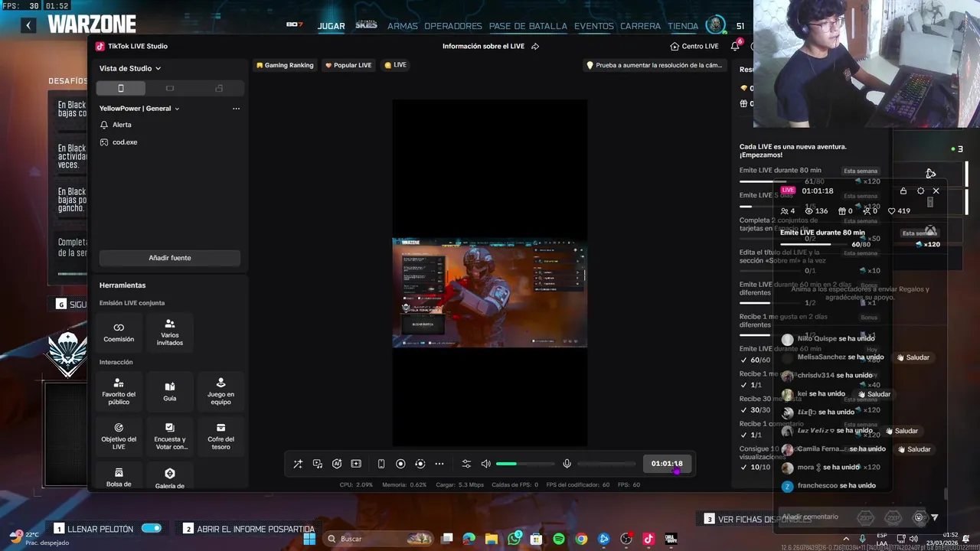Click the dashed-circle replay record icon

[420, 464]
